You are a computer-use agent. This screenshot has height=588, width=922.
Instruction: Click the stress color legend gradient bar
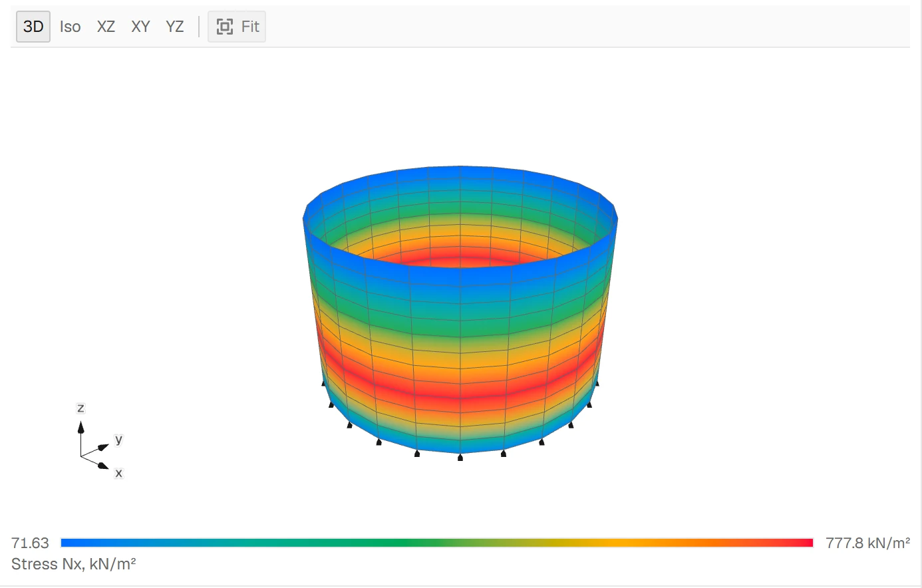437,543
